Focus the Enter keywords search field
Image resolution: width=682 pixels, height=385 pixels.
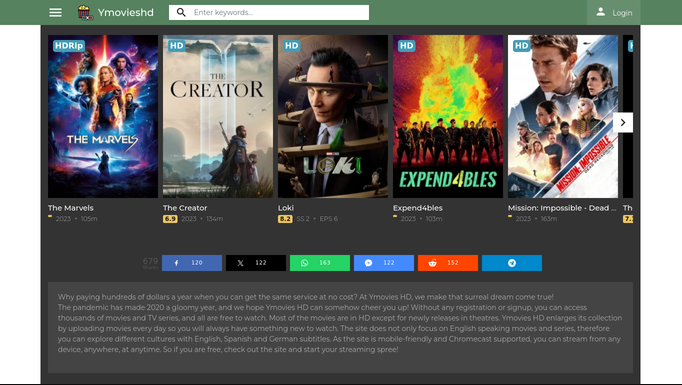pyautogui.click(x=269, y=13)
